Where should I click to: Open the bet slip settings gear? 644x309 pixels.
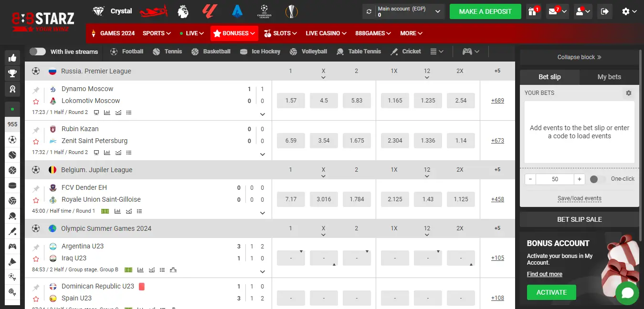(x=628, y=93)
